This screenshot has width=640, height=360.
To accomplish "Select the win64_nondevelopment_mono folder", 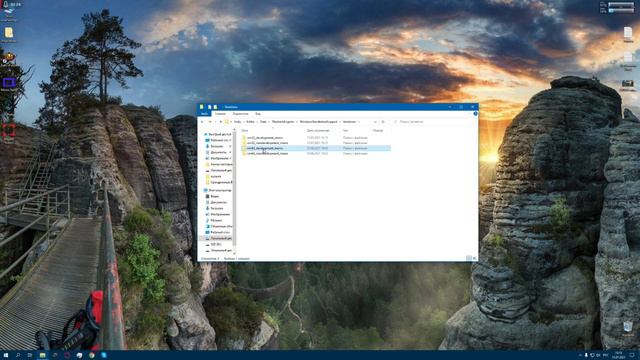I will [x=315, y=154].
